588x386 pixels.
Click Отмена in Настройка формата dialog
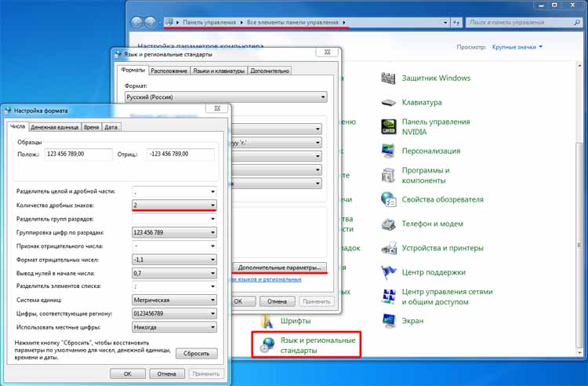(167, 373)
